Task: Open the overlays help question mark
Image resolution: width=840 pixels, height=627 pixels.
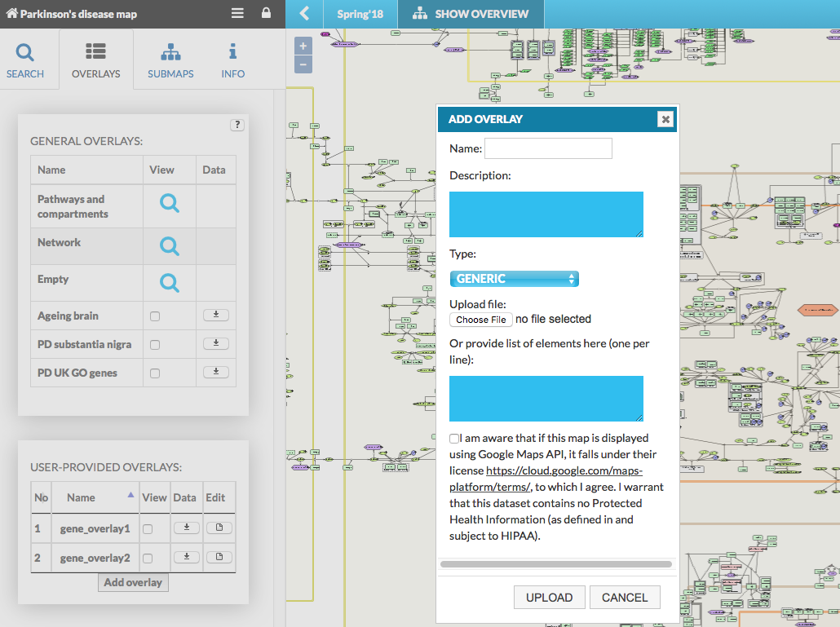Action: tap(237, 125)
